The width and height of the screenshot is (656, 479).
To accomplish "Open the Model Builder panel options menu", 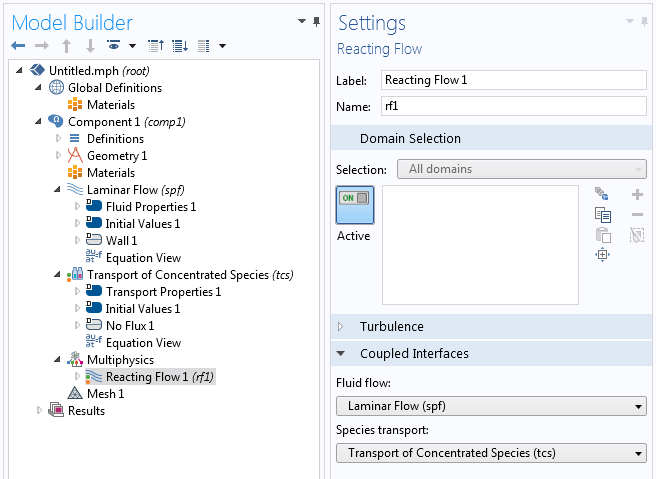I will click(302, 21).
